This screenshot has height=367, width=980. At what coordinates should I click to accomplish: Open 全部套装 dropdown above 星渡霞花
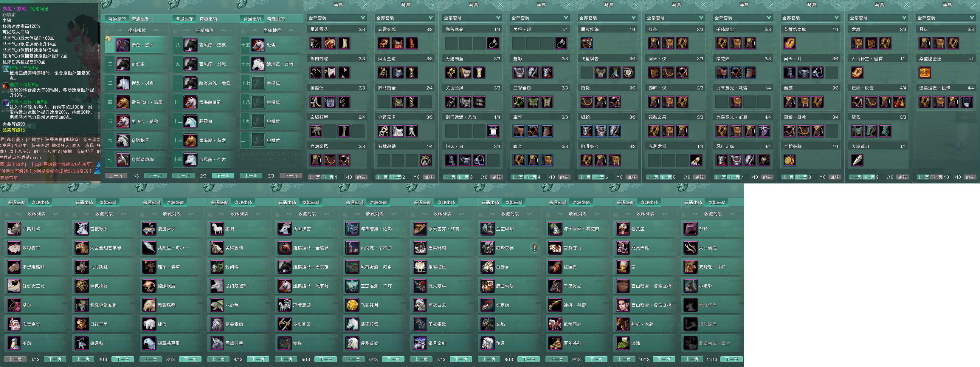(x=337, y=18)
